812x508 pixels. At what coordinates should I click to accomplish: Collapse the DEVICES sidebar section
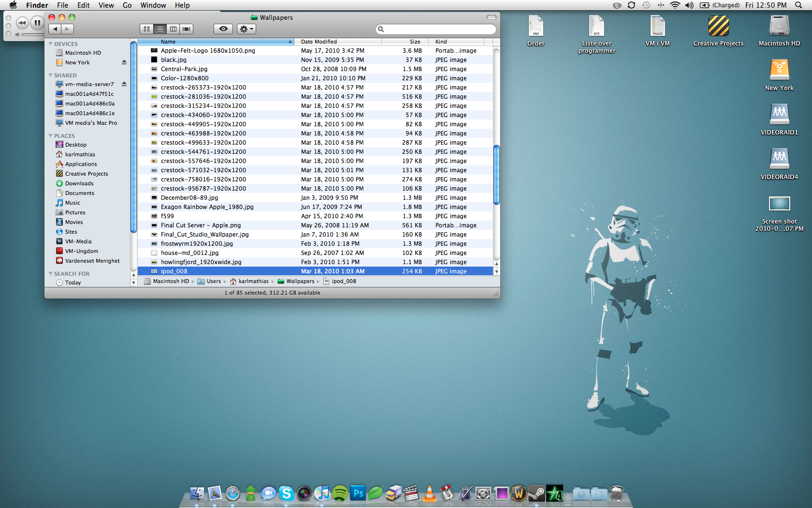tap(50, 44)
